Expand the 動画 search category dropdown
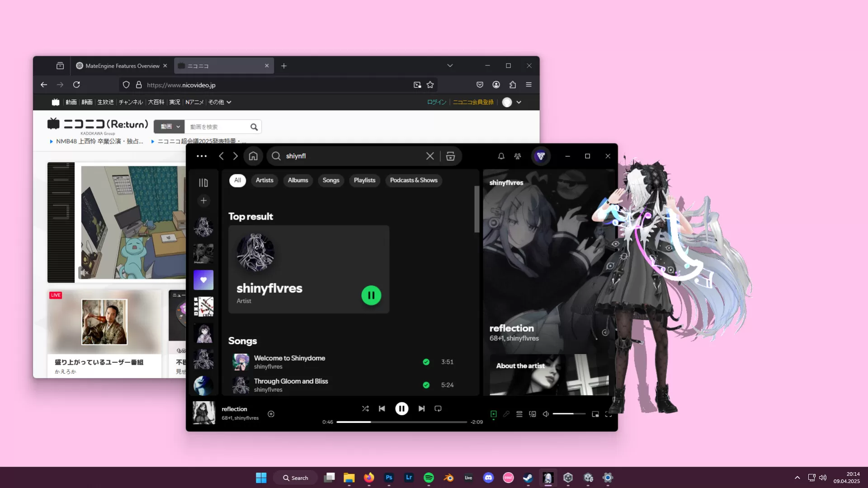 (169, 127)
